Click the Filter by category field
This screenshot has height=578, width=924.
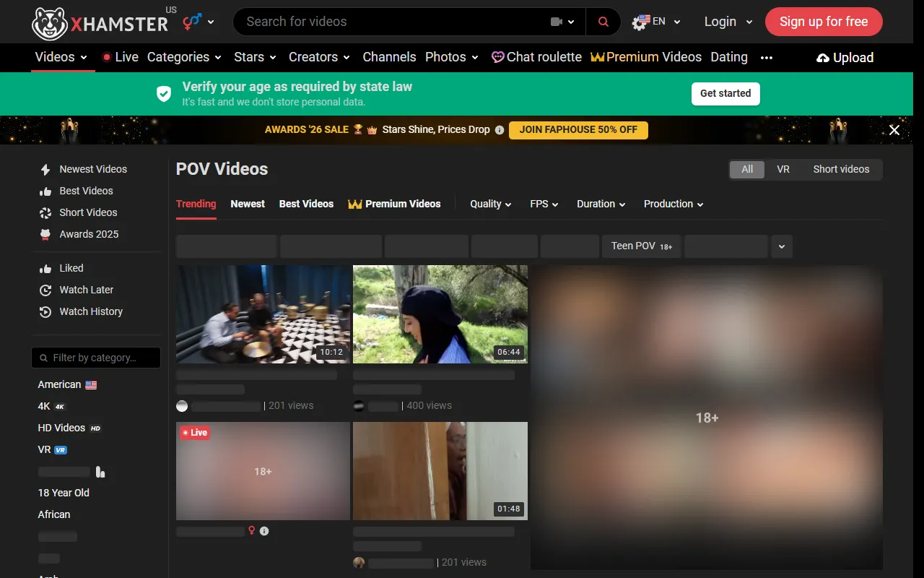[x=96, y=358]
